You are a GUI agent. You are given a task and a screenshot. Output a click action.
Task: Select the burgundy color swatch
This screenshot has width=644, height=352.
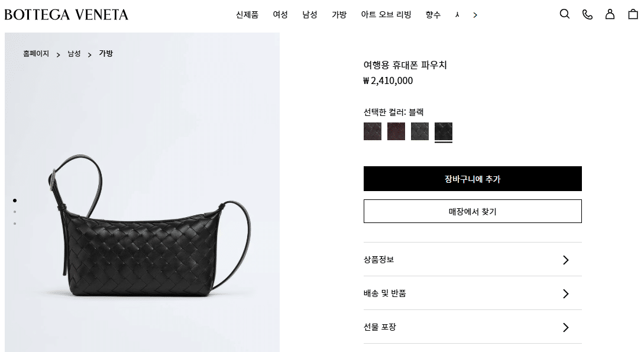[396, 131]
